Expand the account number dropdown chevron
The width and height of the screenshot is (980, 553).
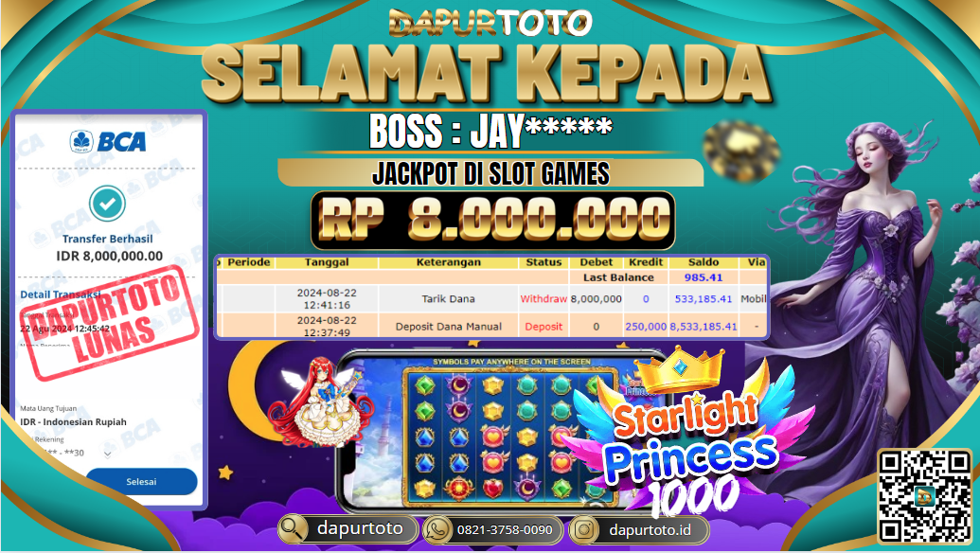tap(108, 454)
